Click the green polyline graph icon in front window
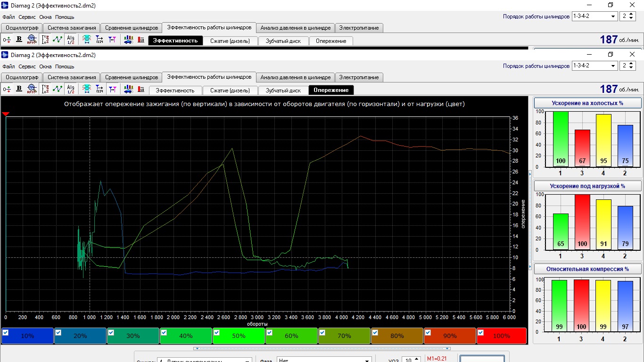Image resolution: width=644 pixels, height=362 pixels. [58, 90]
